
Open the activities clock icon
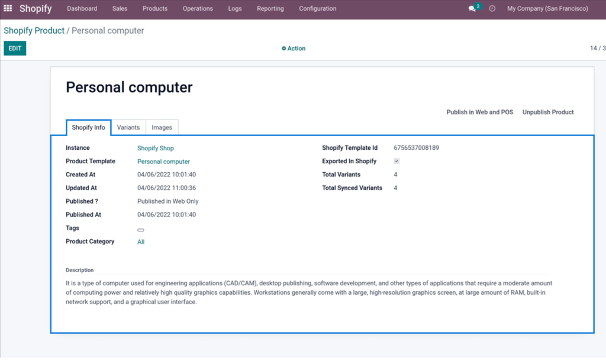tap(492, 8)
